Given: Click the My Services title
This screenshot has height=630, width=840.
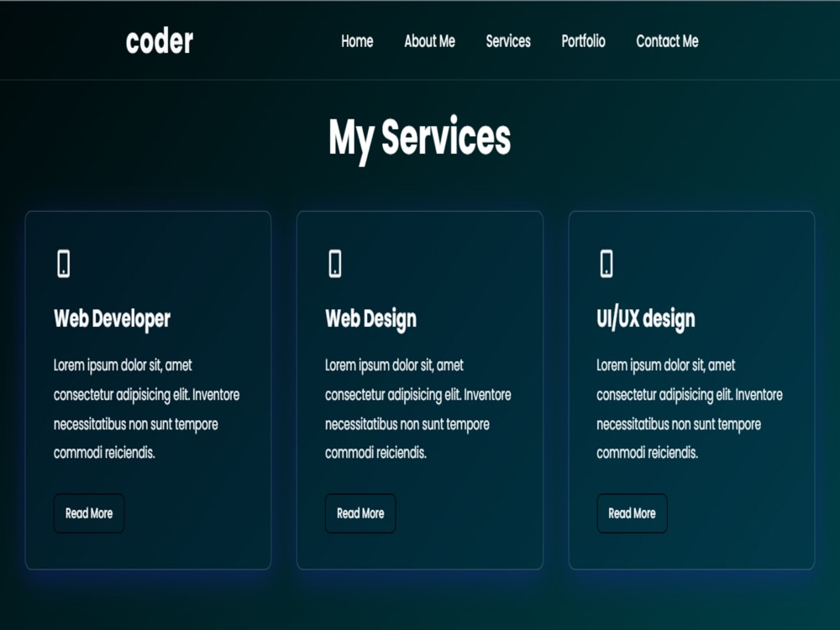Looking at the screenshot, I should [x=420, y=139].
